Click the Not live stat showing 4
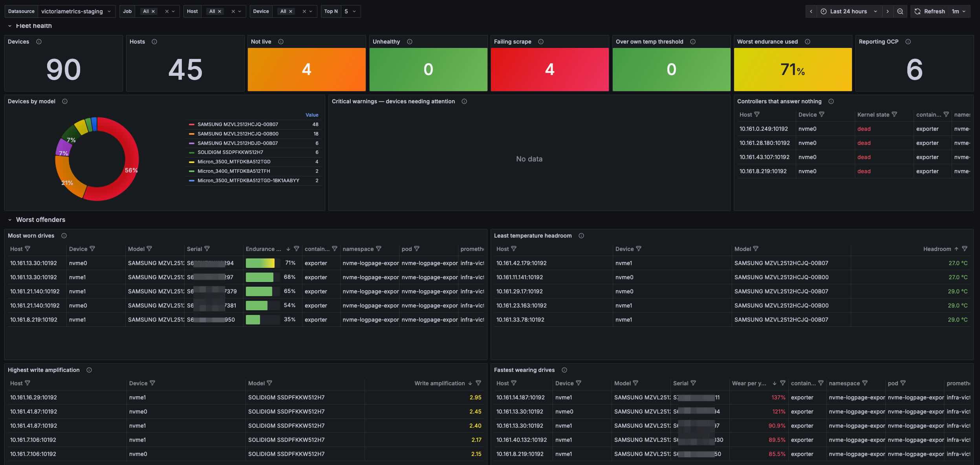The width and height of the screenshot is (980, 465). click(306, 70)
